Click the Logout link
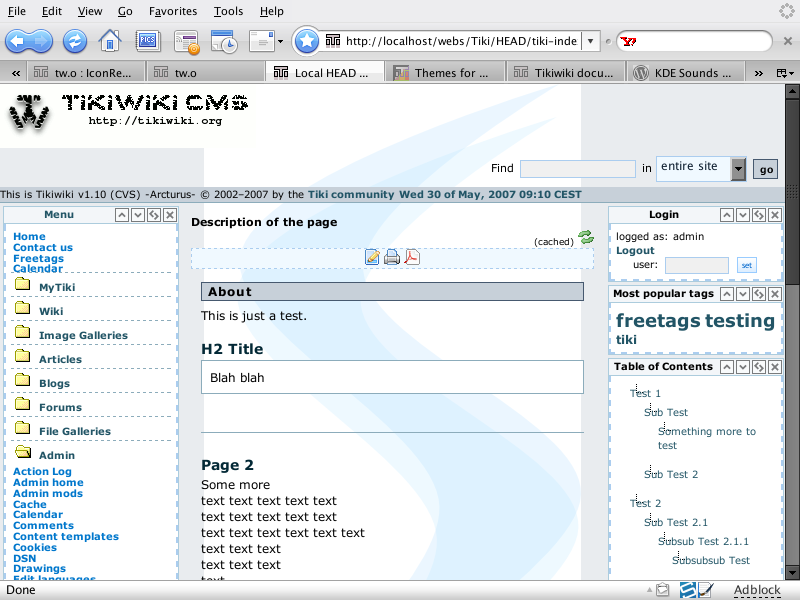Screen dimensions: 800x600 635,250
